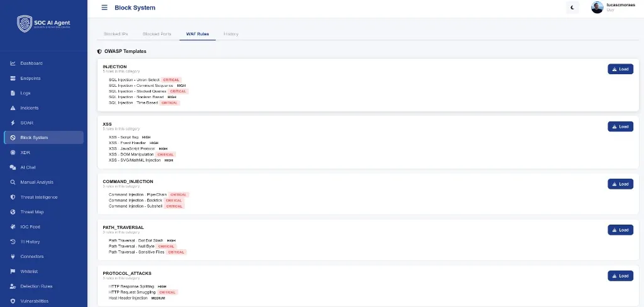Image resolution: width=644 pixels, height=307 pixels.
Task: Go to Dashboard in the sidebar
Action: pyautogui.click(x=31, y=64)
